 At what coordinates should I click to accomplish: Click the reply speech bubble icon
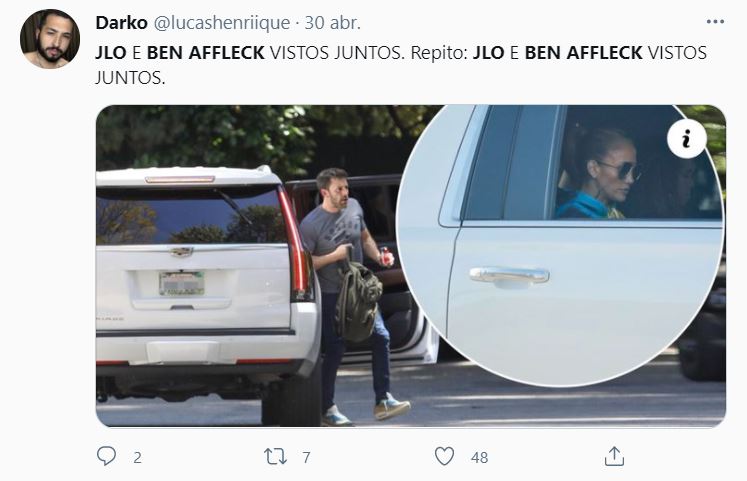(x=106, y=456)
